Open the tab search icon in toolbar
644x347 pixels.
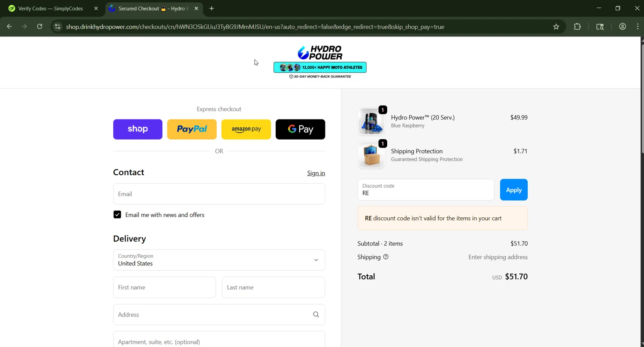point(600,27)
